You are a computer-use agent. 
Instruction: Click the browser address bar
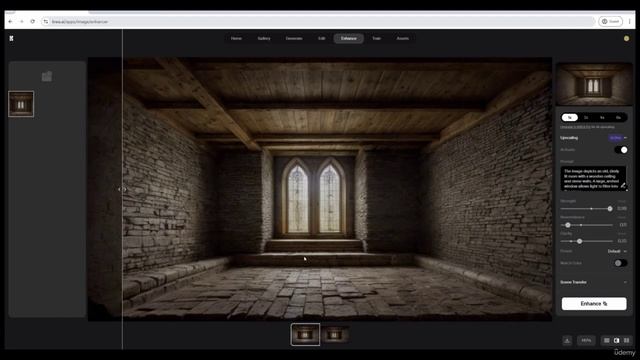coord(318,21)
